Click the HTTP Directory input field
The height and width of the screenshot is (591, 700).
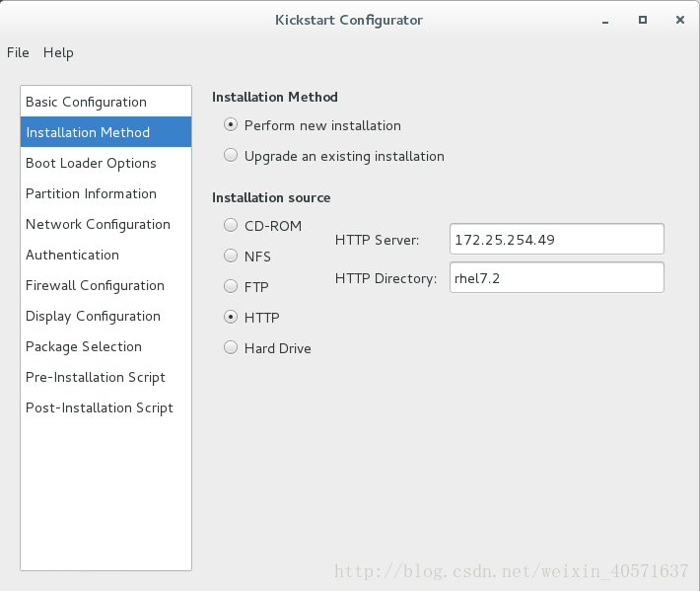pos(557,277)
